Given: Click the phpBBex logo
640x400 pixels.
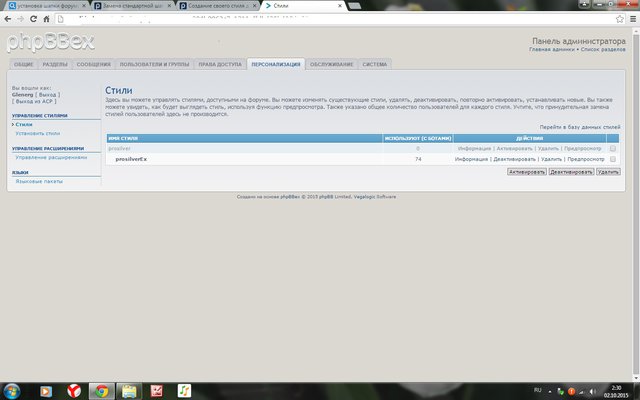Looking at the screenshot, I should coord(51,42).
